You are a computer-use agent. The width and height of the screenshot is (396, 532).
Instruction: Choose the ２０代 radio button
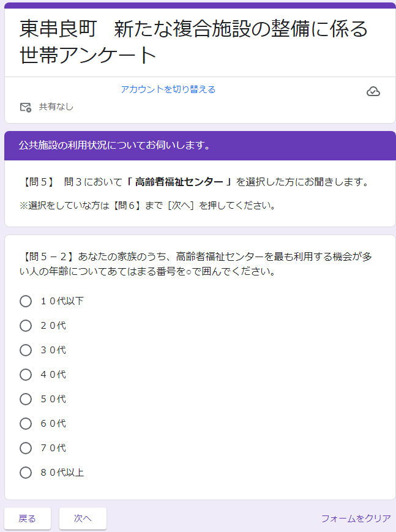tap(26, 326)
